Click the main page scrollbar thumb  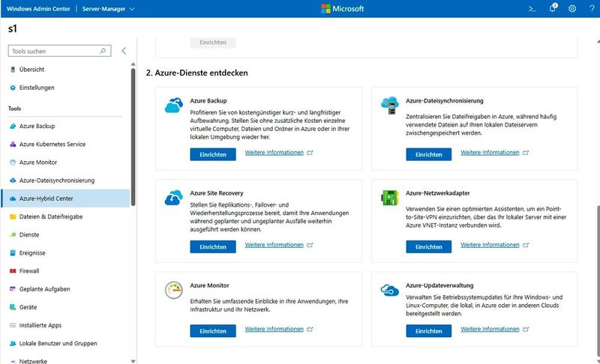[598, 282]
